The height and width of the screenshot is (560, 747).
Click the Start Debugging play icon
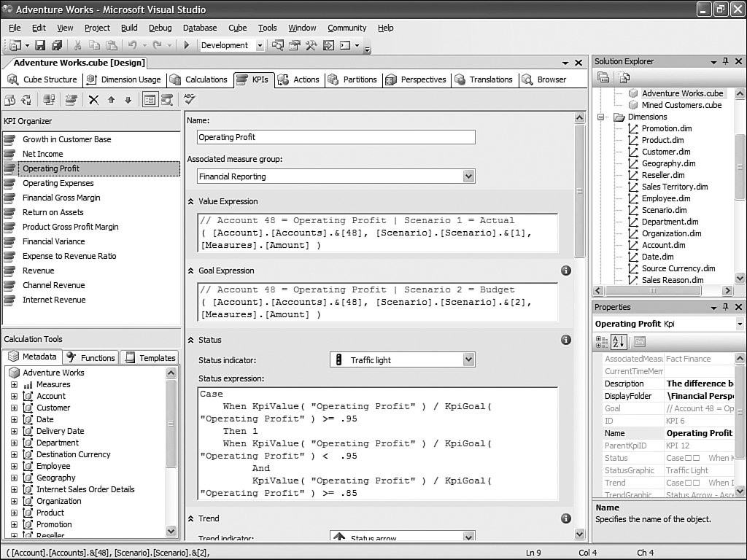187,45
